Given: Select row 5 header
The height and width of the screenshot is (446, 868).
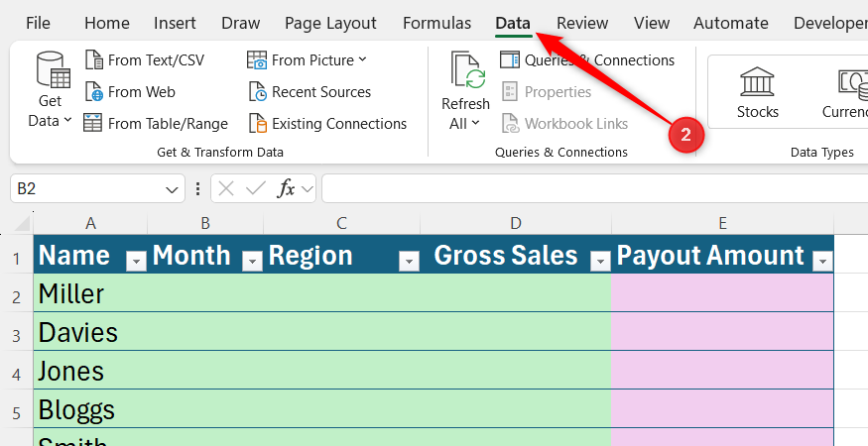Looking at the screenshot, I should point(17,409).
